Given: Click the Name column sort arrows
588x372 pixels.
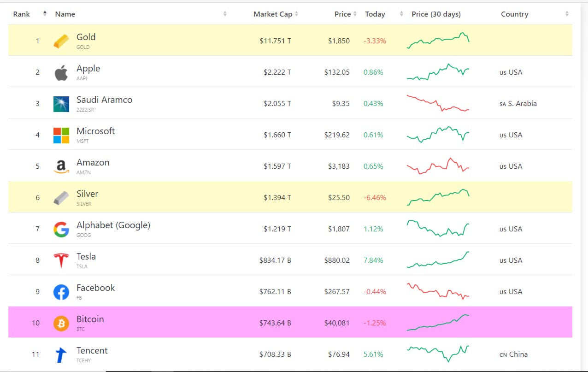Looking at the screenshot, I should (225, 14).
